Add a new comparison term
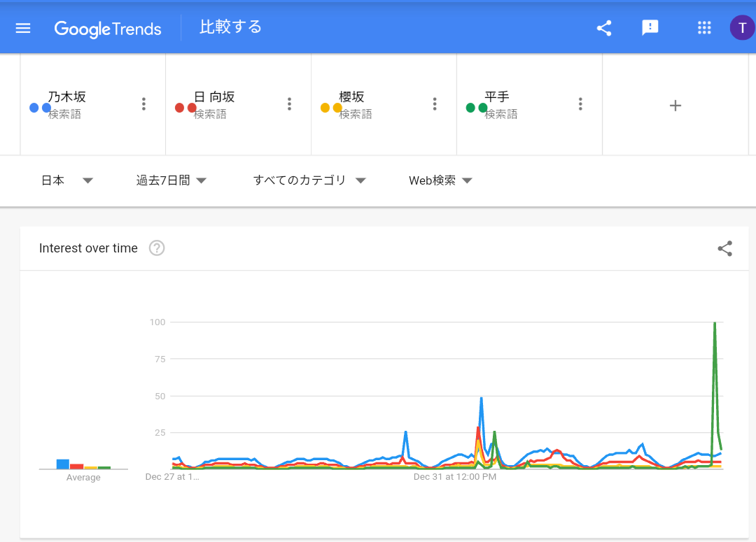The width and height of the screenshot is (756, 542). coord(675,106)
